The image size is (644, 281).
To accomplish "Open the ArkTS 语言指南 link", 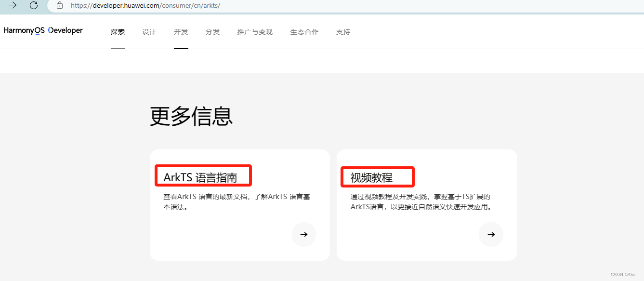I will coord(201,175).
